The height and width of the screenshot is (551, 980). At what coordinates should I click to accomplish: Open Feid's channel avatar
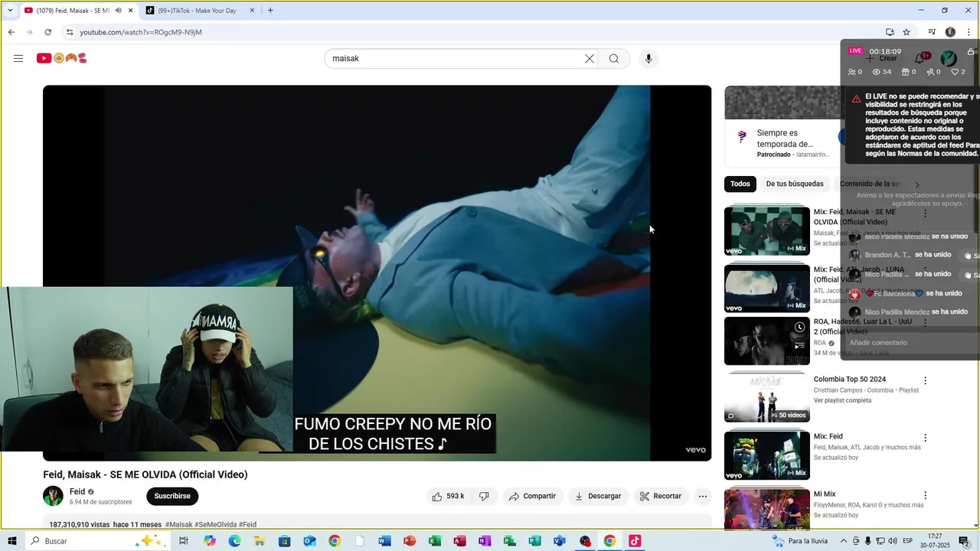53,496
